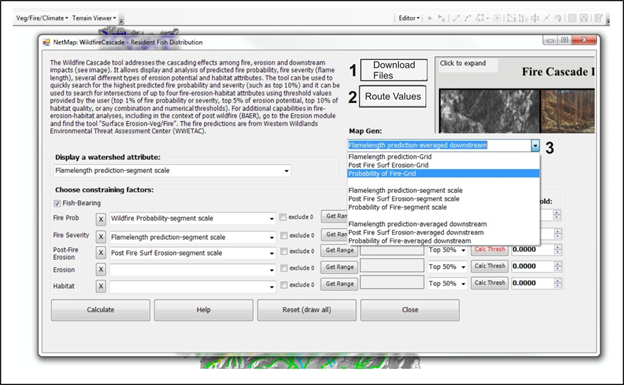
Task: Clear the Post-Fire Erosion row X button
Action: click(101, 253)
